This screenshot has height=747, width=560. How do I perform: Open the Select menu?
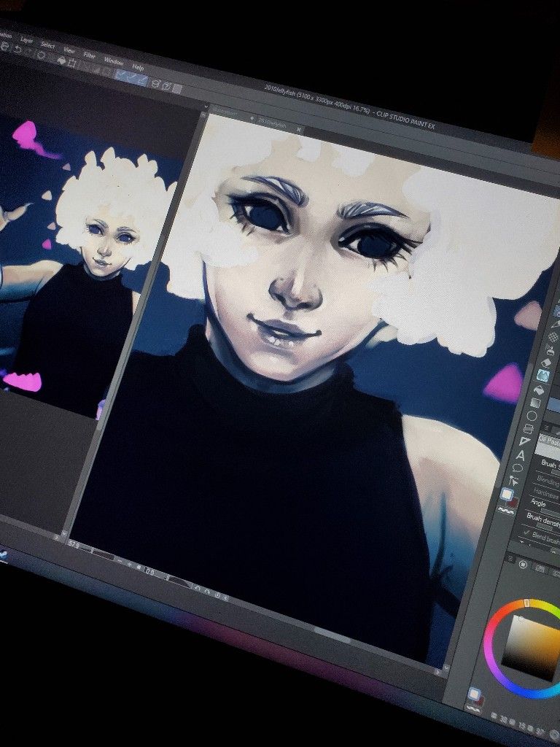click(x=47, y=45)
